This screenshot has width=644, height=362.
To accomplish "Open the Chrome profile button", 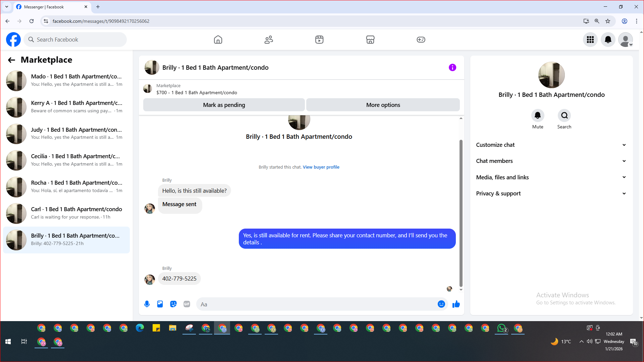I will coord(625,21).
